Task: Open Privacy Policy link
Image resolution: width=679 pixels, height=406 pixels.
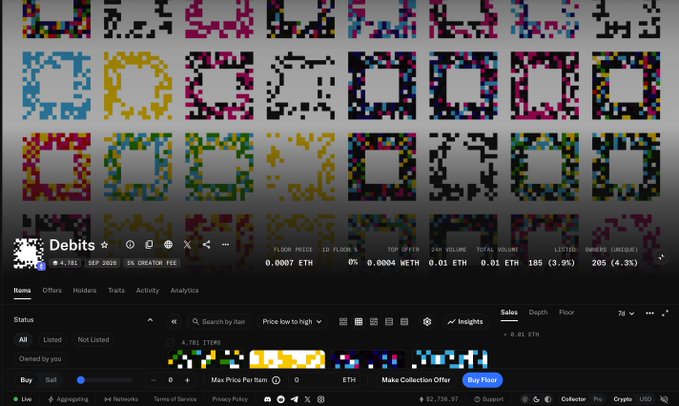Action: point(230,399)
